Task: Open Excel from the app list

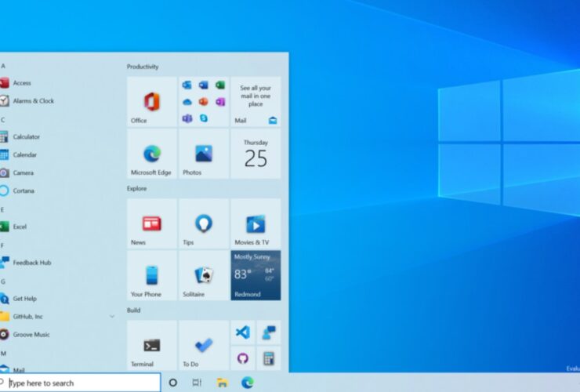Action: click(60, 227)
